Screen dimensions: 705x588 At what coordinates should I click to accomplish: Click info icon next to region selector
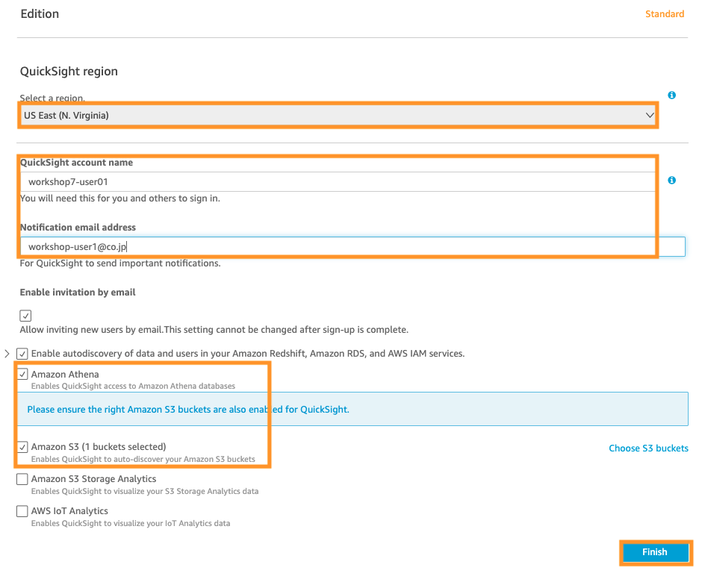tap(671, 96)
